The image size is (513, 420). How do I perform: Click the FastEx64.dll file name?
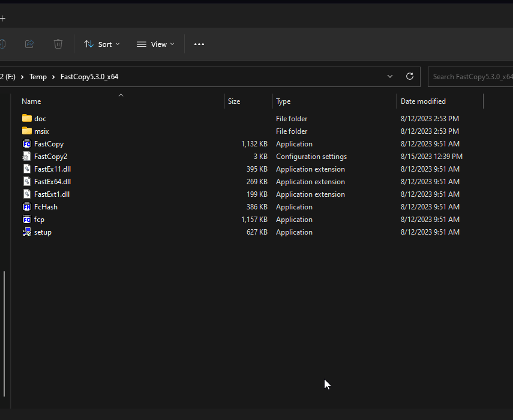(52, 182)
